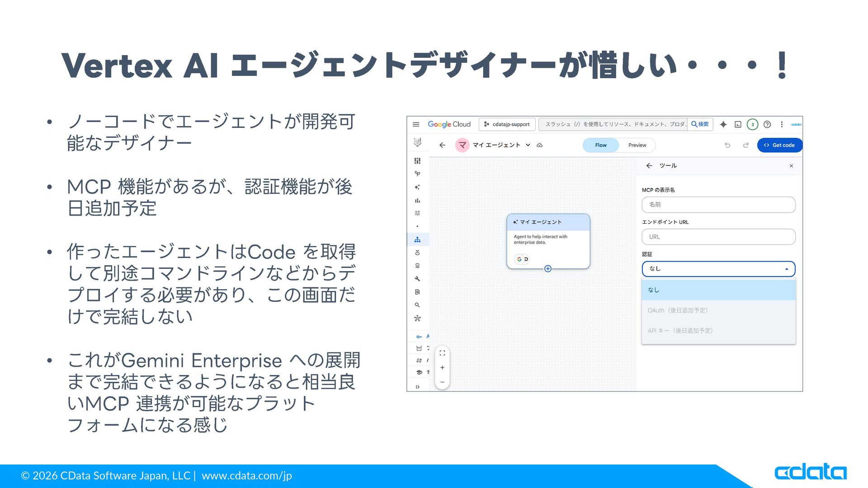Select the Flow tab
This screenshot has height=488, width=868.
(x=601, y=145)
